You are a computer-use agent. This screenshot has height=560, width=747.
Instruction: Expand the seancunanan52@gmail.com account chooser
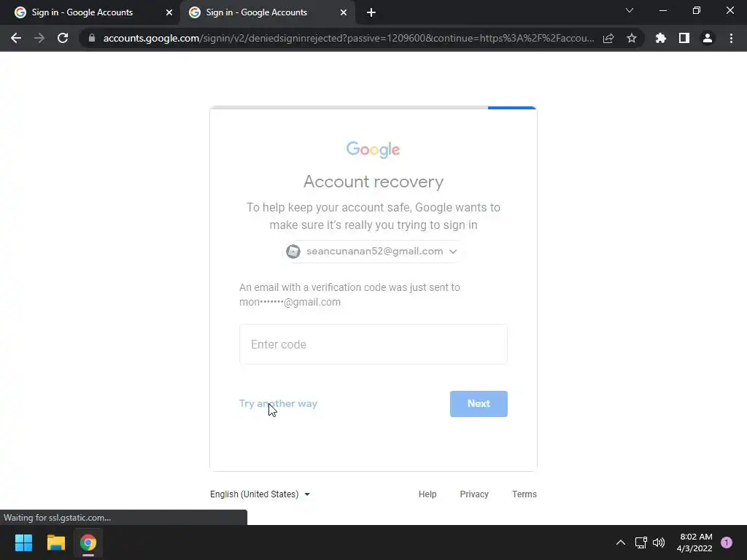pos(373,252)
